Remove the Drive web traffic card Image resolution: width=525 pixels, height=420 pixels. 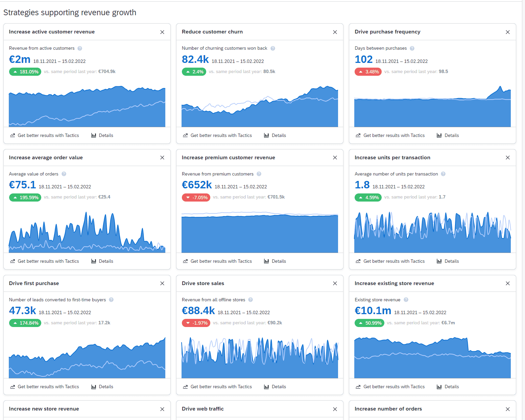coord(335,409)
